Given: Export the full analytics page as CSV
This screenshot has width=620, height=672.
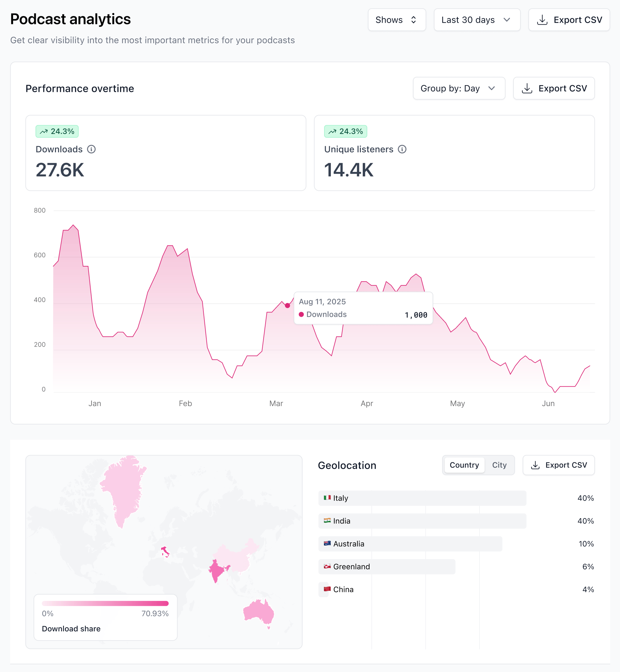Looking at the screenshot, I should point(569,20).
